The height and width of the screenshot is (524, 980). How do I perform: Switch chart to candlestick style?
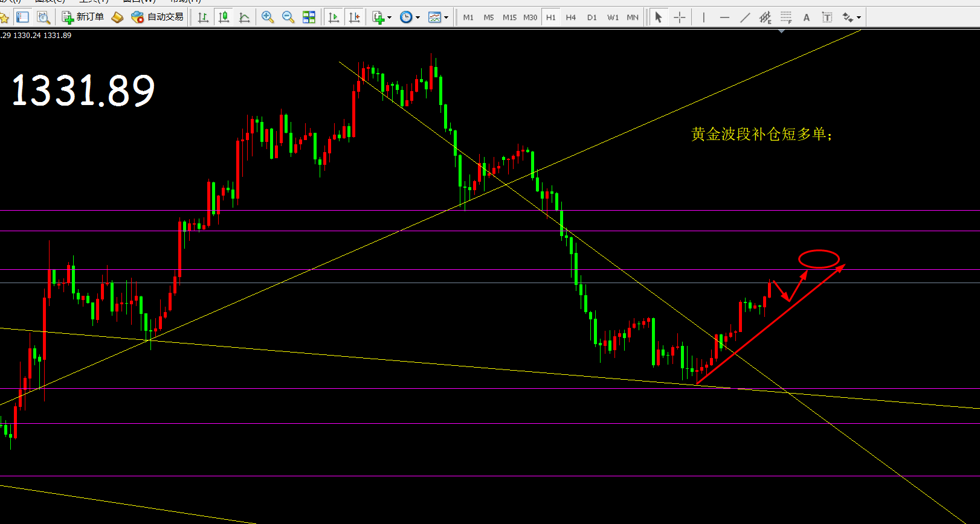click(224, 17)
